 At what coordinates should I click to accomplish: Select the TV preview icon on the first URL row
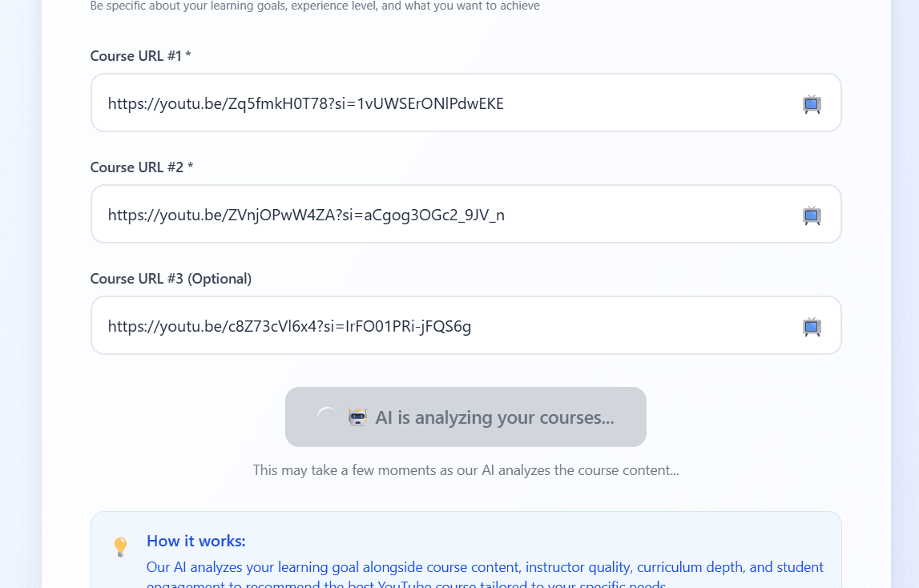812,103
